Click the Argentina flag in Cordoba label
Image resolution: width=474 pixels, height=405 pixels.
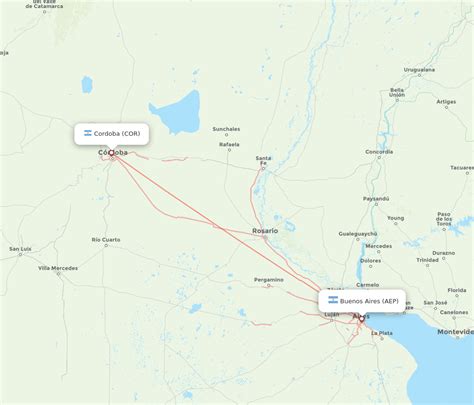click(88, 133)
